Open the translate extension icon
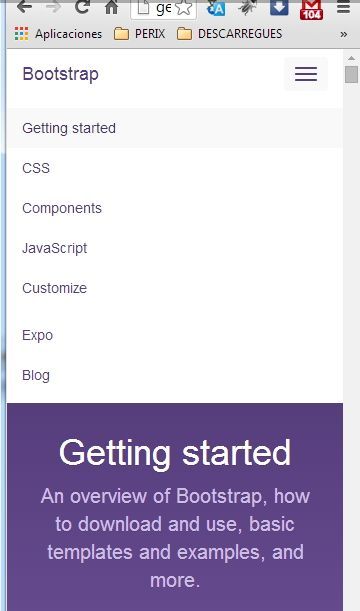 coord(215,8)
